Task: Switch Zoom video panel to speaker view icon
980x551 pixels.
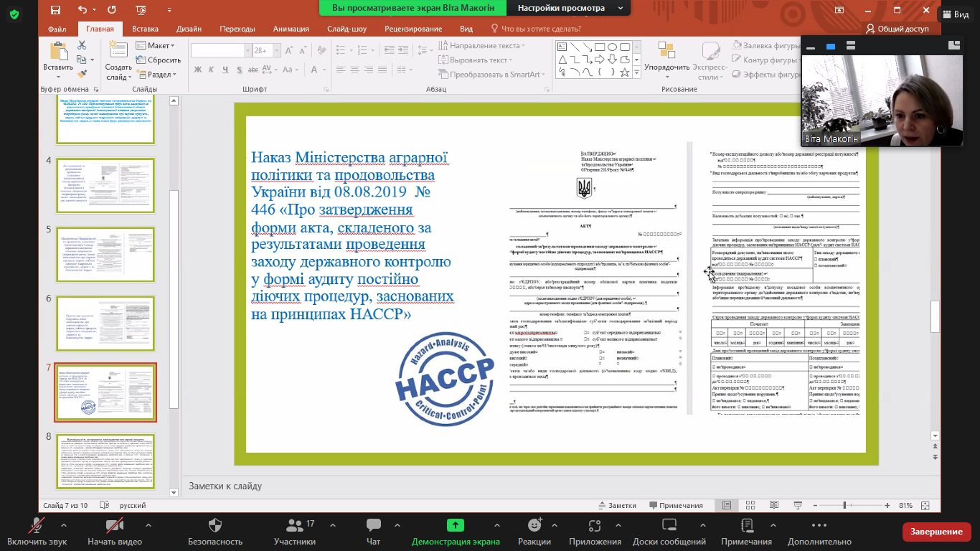Action: (x=830, y=46)
